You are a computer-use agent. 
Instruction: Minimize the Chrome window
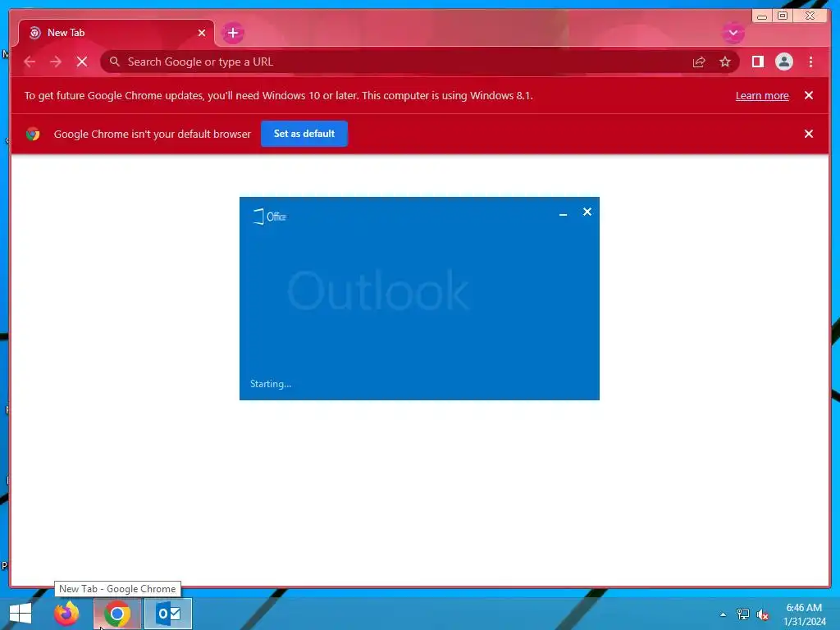click(x=762, y=16)
